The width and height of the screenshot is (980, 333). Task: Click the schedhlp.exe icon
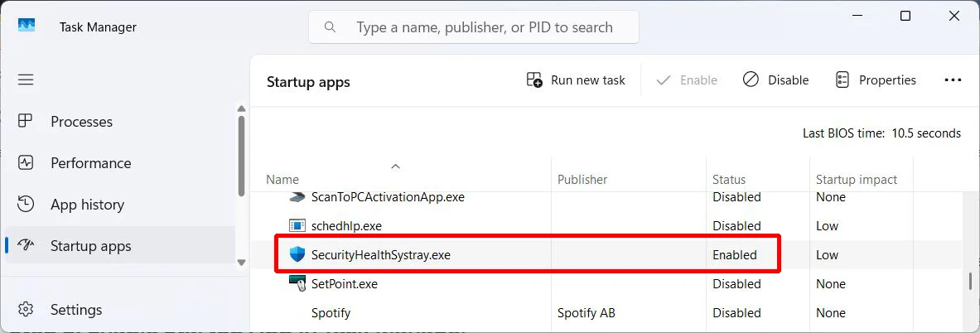(297, 225)
